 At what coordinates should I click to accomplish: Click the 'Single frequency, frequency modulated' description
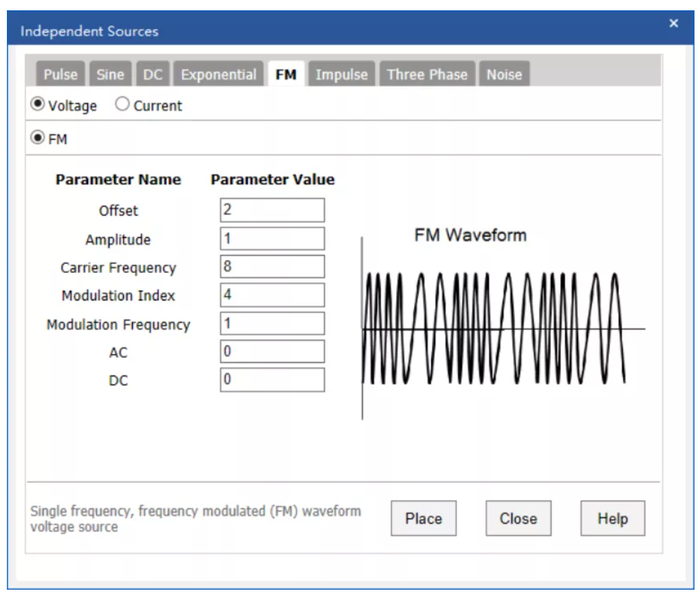[195, 518]
